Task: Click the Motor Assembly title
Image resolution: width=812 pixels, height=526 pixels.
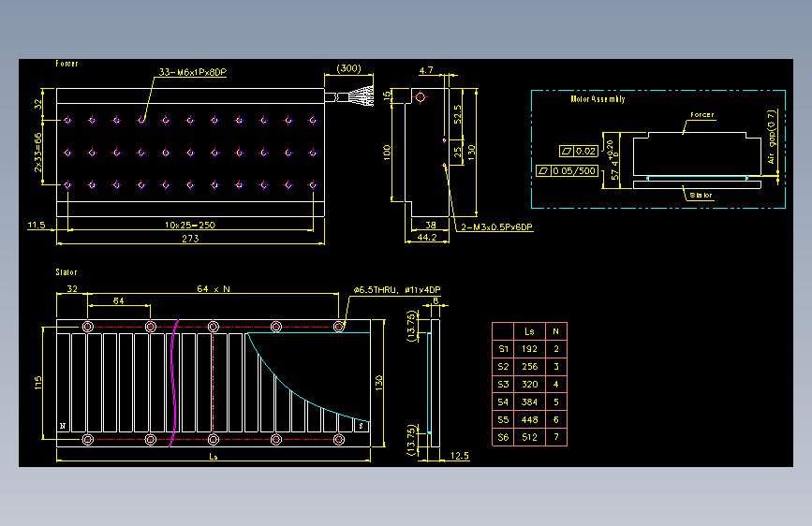Action: click(598, 99)
